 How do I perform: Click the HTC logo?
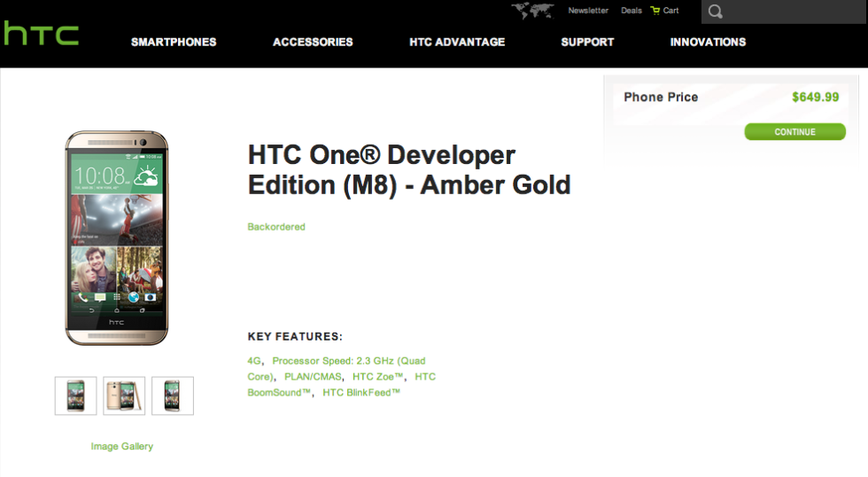41,34
